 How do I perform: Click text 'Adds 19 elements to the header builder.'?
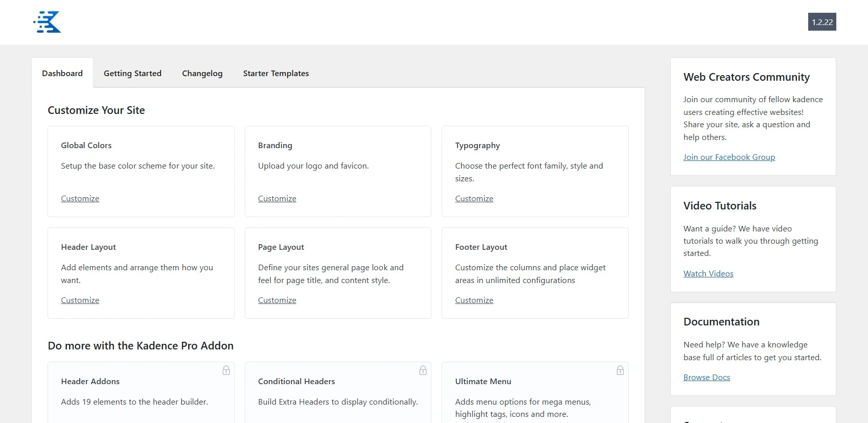[134, 402]
